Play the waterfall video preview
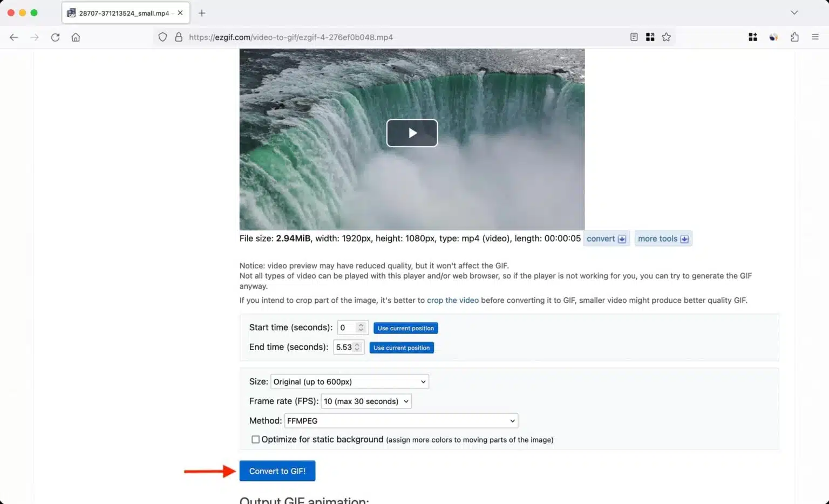Image resolution: width=829 pixels, height=504 pixels. coord(412,133)
